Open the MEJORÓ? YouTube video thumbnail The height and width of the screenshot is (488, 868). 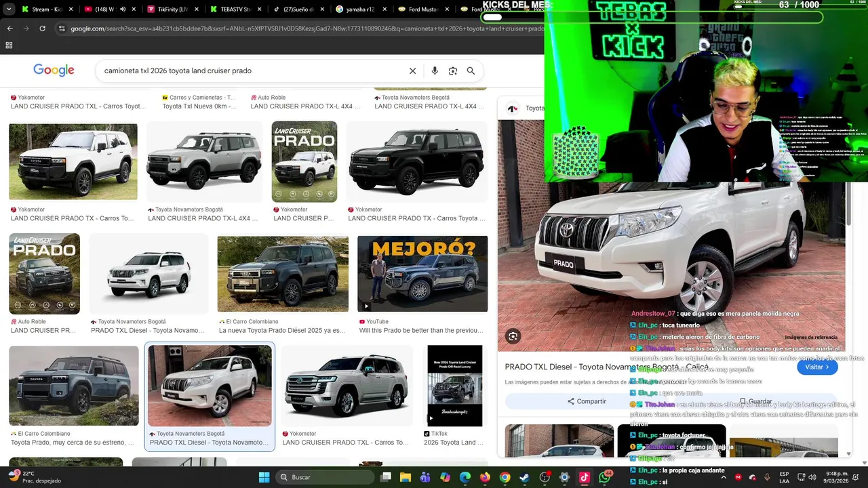coord(422,274)
